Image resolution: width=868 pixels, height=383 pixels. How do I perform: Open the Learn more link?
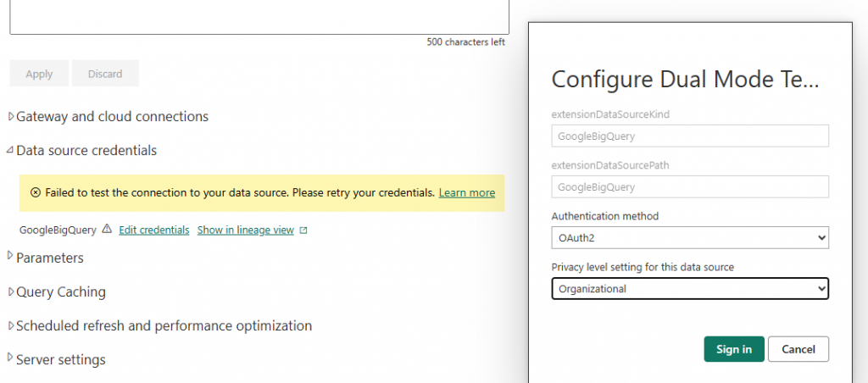click(x=466, y=193)
